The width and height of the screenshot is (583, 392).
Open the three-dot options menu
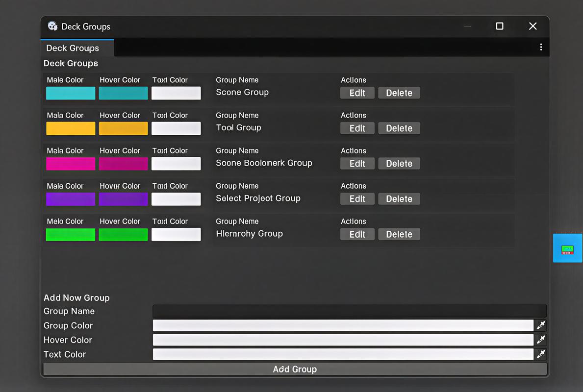point(541,47)
